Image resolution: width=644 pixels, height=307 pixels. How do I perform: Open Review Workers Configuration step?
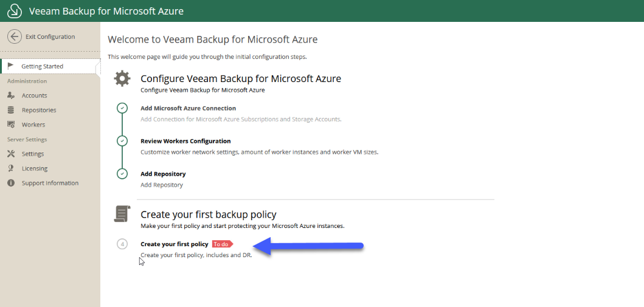tap(185, 141)
